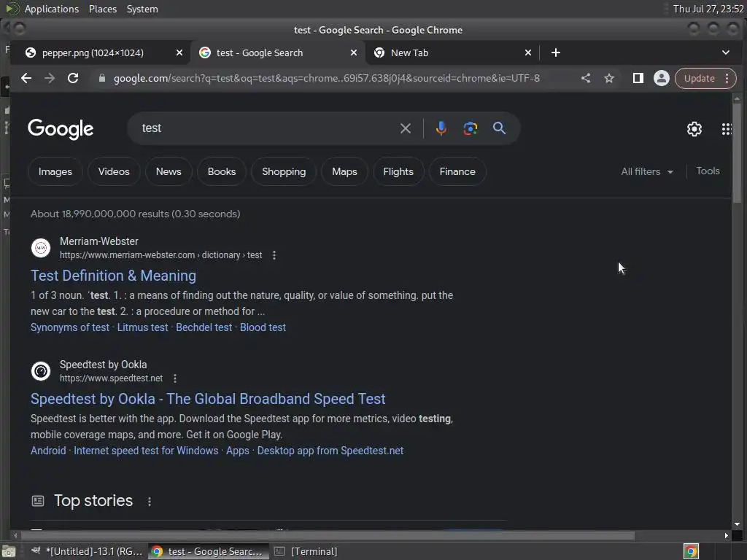Open the Places menu
Screen dimensions: 747x560
[103, 9]
